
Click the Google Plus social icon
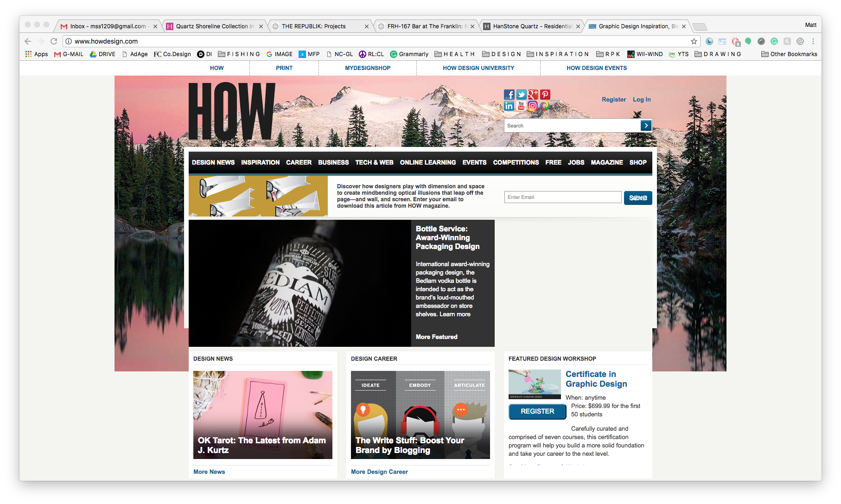click(533, 95)
